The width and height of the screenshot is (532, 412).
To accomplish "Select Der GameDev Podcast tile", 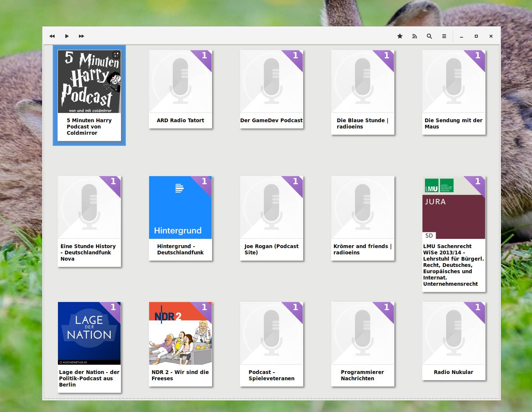I will pyautogui.click(x=272, y=82).
